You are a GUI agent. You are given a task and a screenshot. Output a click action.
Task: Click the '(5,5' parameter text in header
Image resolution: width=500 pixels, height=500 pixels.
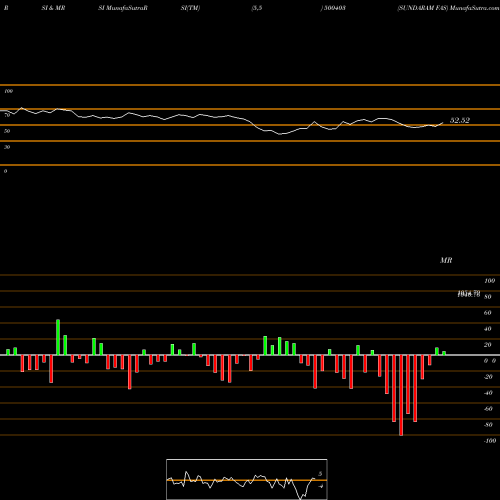257,8
